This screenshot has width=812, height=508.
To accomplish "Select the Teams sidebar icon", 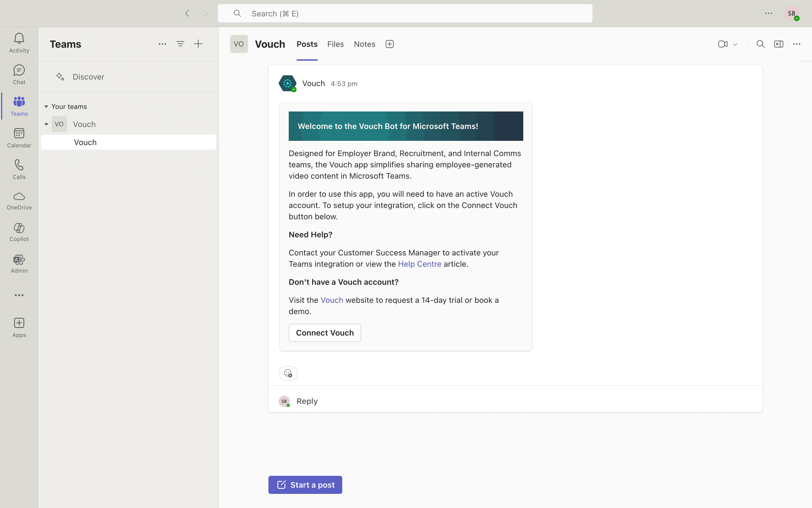I will click(x=19, y=106).
